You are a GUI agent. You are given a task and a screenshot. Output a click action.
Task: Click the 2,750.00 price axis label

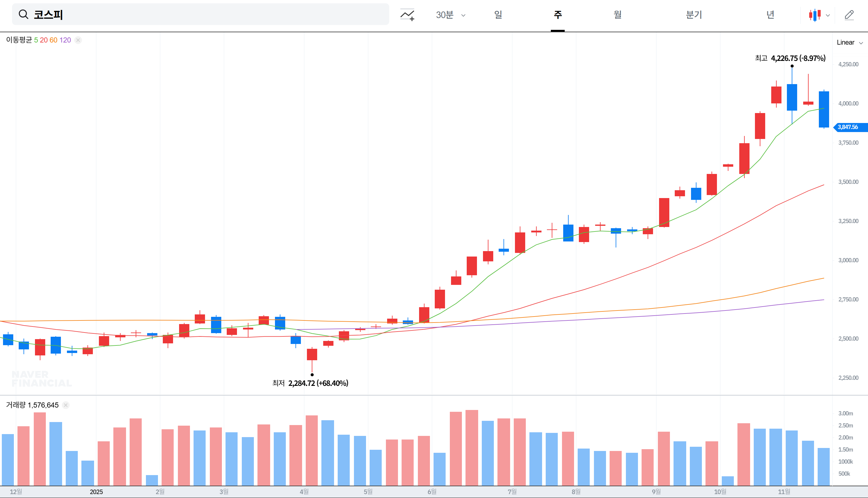coord(848,300)
